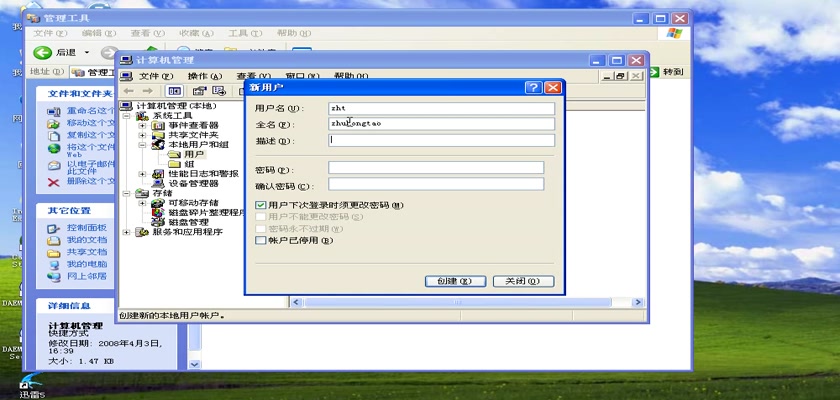
Task: Click the 创建(E) button
Action: coord(455,281)
